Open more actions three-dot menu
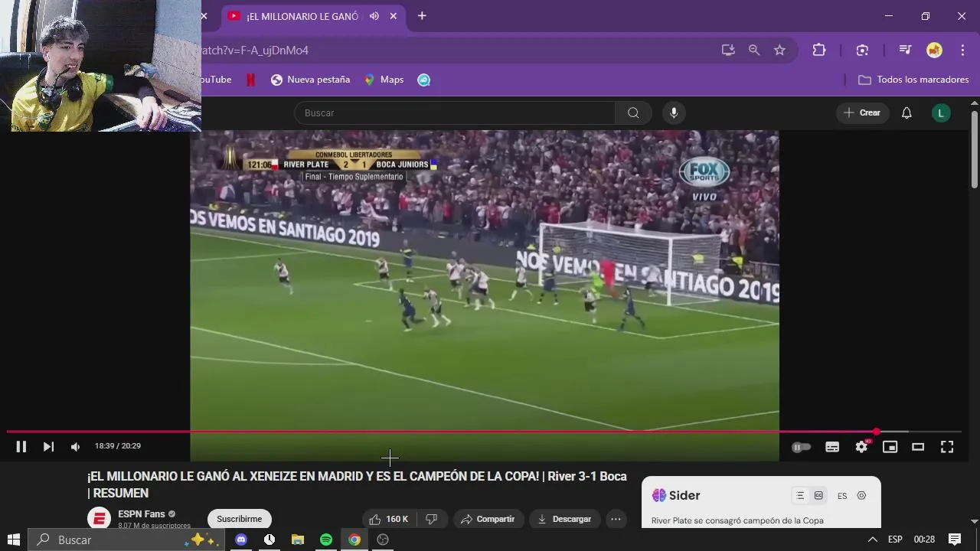 click(x=616, y=519)
